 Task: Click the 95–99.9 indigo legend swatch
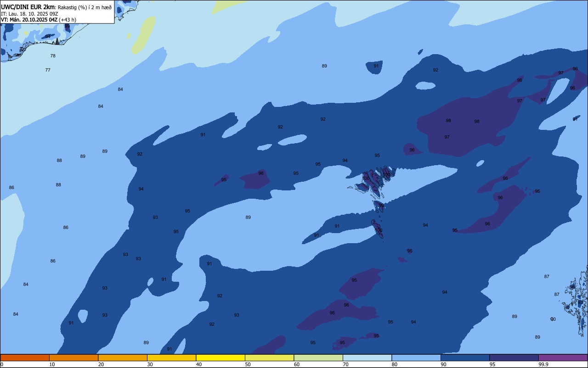pyautogui.click(x=514, y=357)
